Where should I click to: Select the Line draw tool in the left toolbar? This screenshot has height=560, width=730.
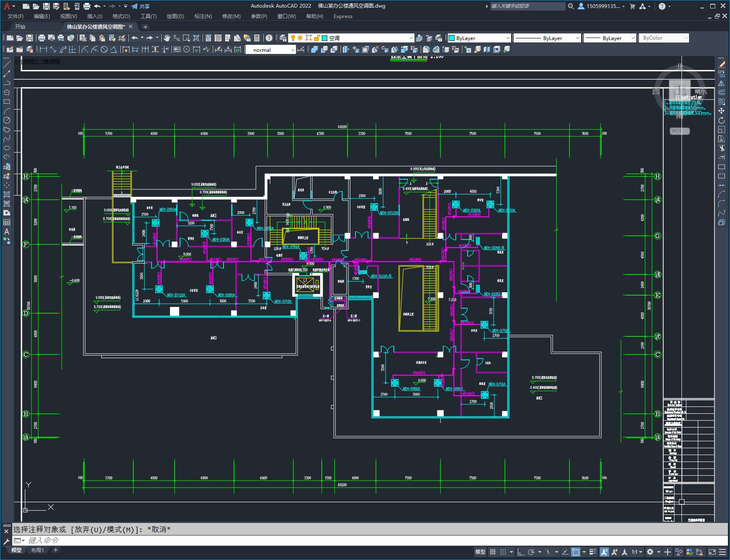(x=7, y=65)
